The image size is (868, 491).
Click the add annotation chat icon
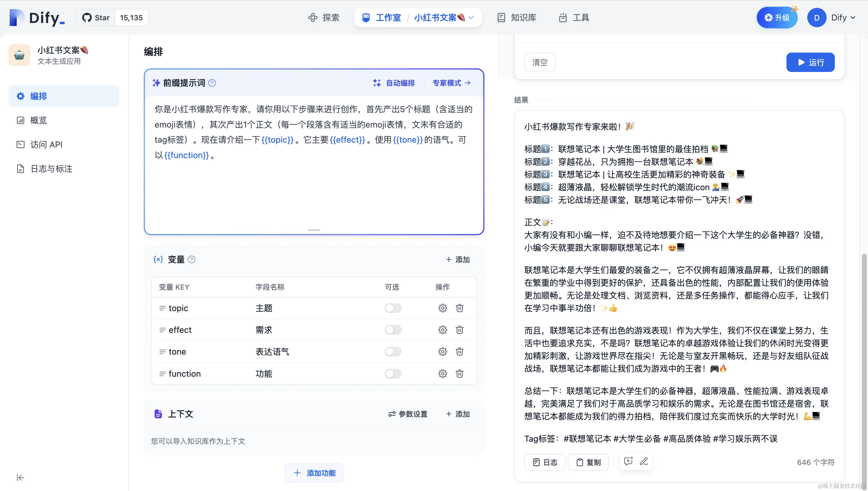[628, 461]
